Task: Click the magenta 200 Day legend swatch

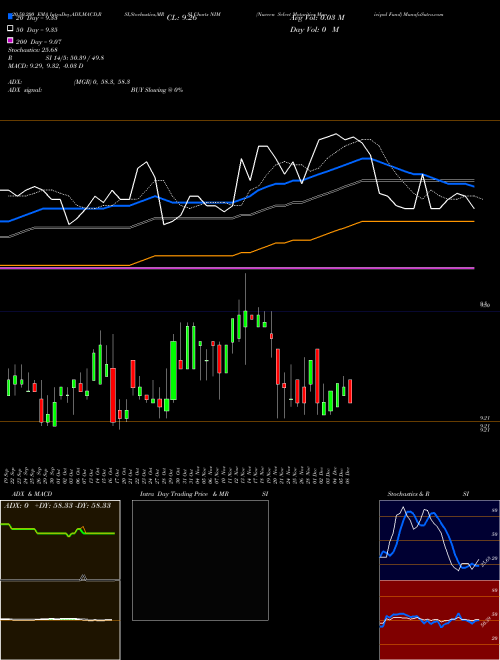Action: tap(11, 41)
